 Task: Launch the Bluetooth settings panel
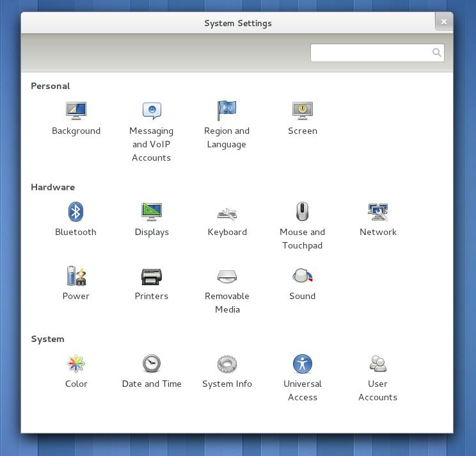76,212
